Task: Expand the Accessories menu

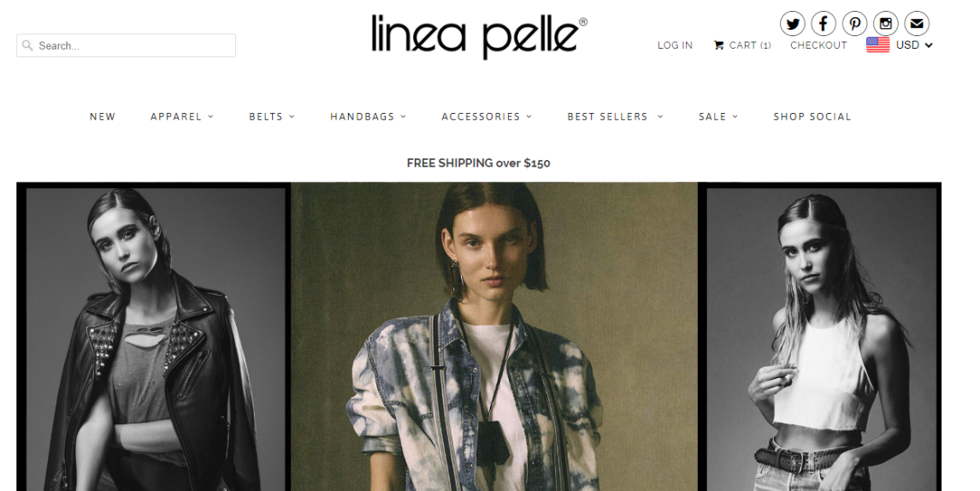Action: pos(487,116)
